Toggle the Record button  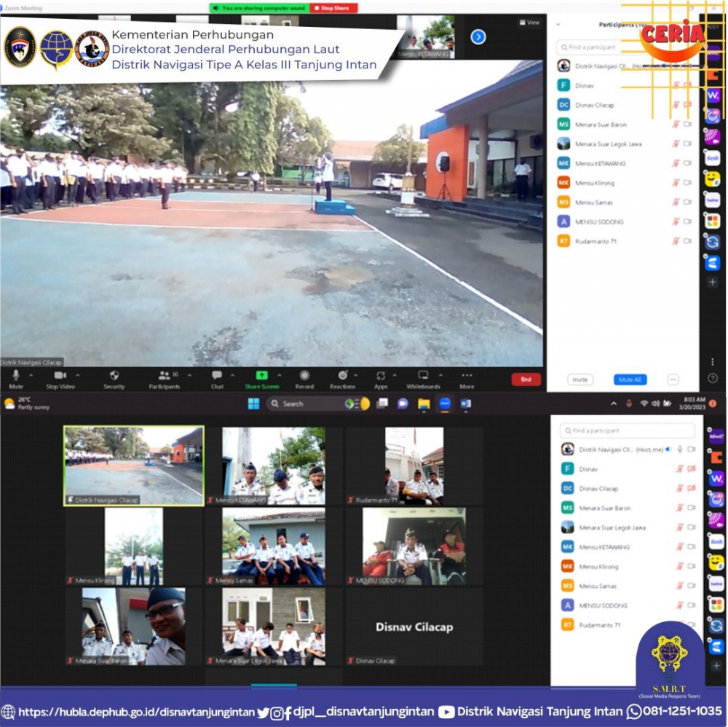[304, 379]
